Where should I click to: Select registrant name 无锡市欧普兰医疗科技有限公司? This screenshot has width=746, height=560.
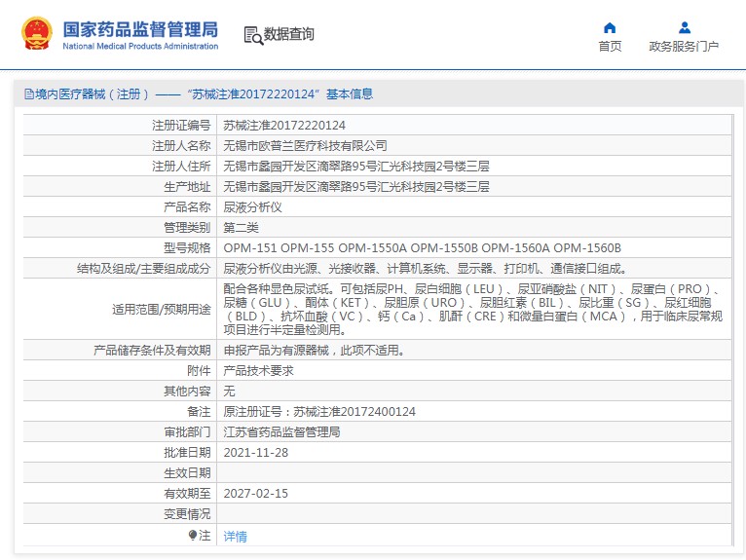coord(305,146)
